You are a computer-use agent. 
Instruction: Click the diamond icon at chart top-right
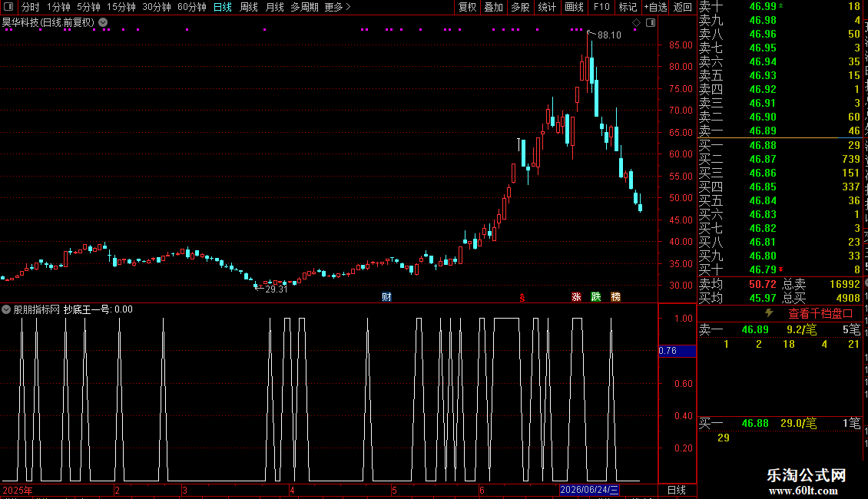(x=636, y=23)
